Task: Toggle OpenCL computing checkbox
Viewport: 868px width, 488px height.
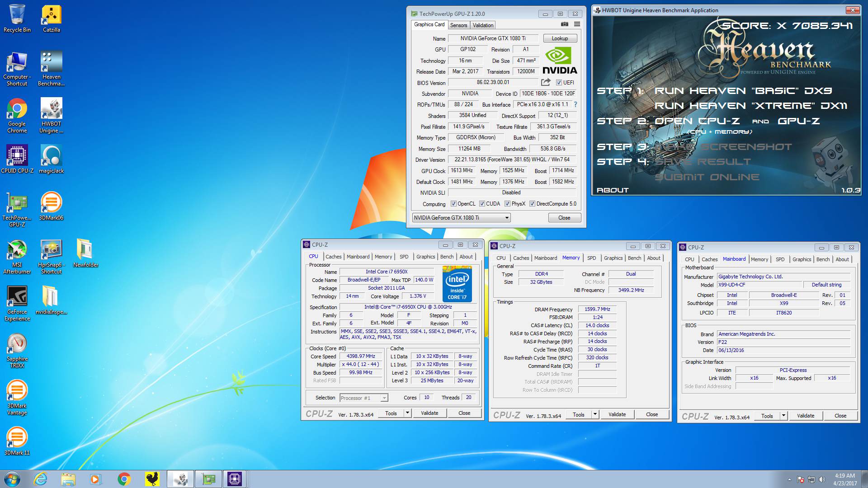Action: (453, 204)
